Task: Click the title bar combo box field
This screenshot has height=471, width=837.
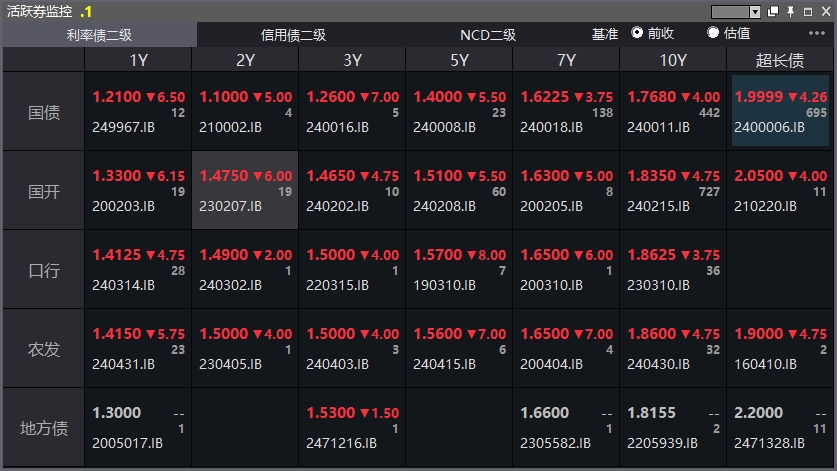Action: pos(730,11)
